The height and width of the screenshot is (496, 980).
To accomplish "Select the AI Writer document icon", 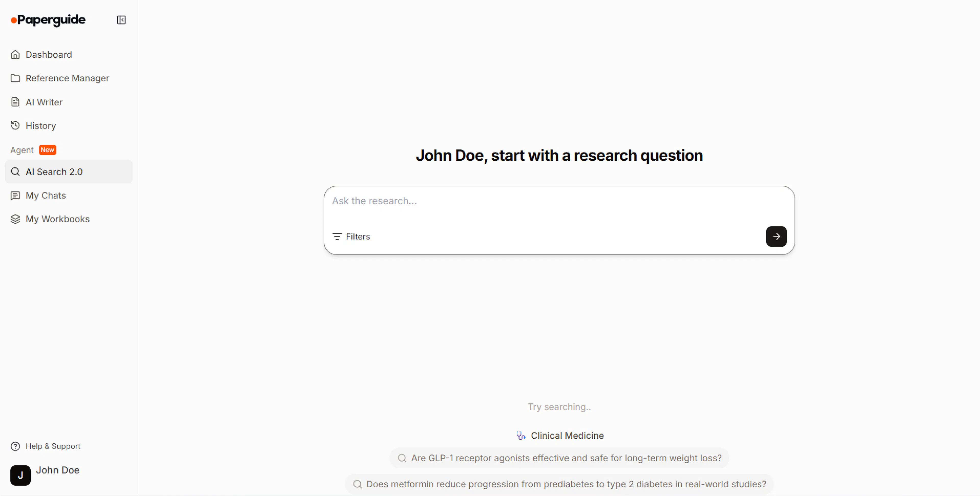I will click(x=16, y=102).
